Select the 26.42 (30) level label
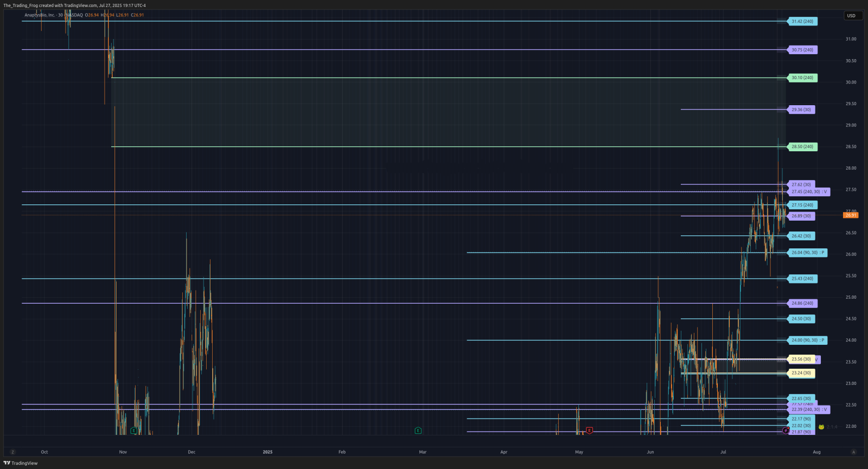Screen dimensions: 868x469 pyautogui.click(x=801, y=236)
